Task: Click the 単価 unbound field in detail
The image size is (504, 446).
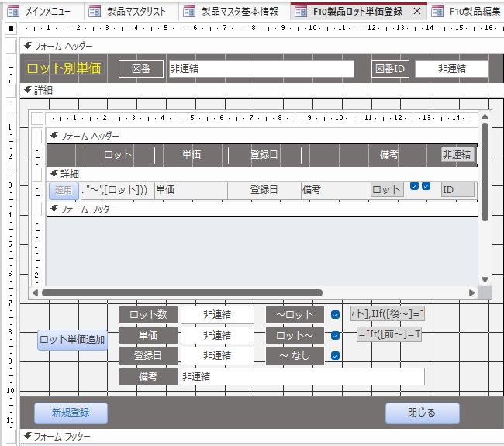Action: click(217, 335)
